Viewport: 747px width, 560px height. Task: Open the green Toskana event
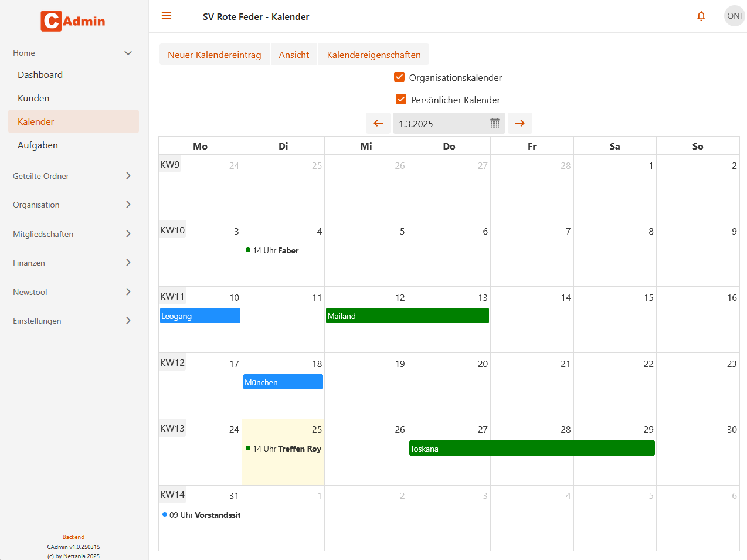click(532, 448)
